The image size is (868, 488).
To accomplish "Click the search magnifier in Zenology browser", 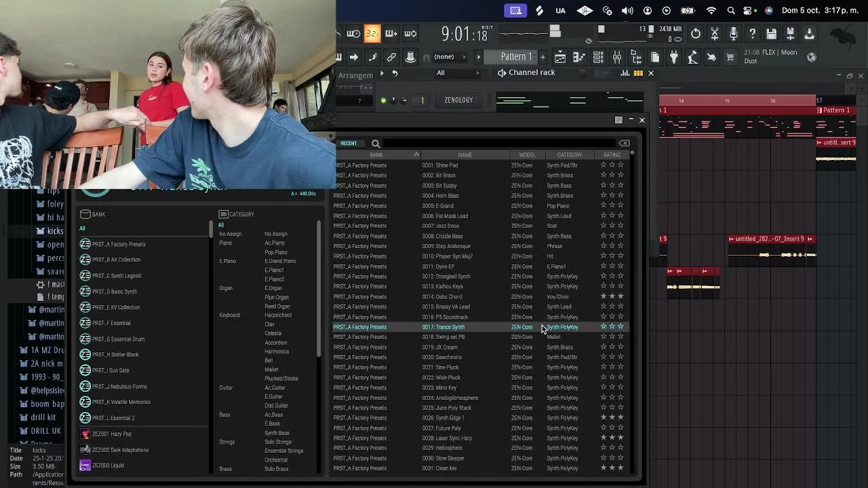I will [x=376, y=144].
